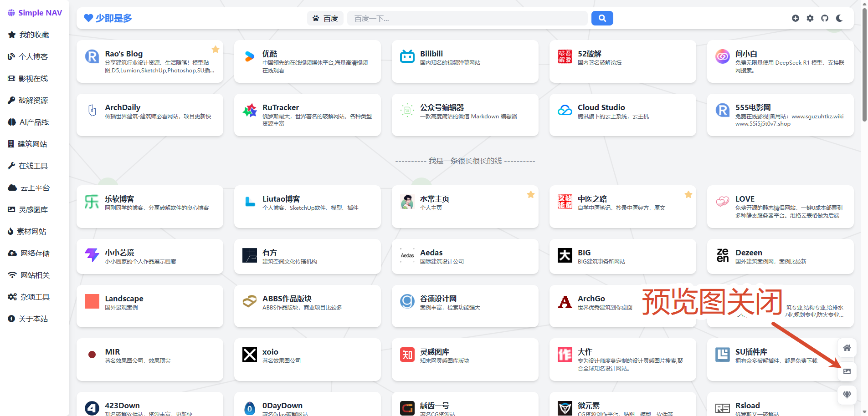Open 云上平台 sidebar category
Viewport: 868px width, 416px height.
tap(29, 188)
